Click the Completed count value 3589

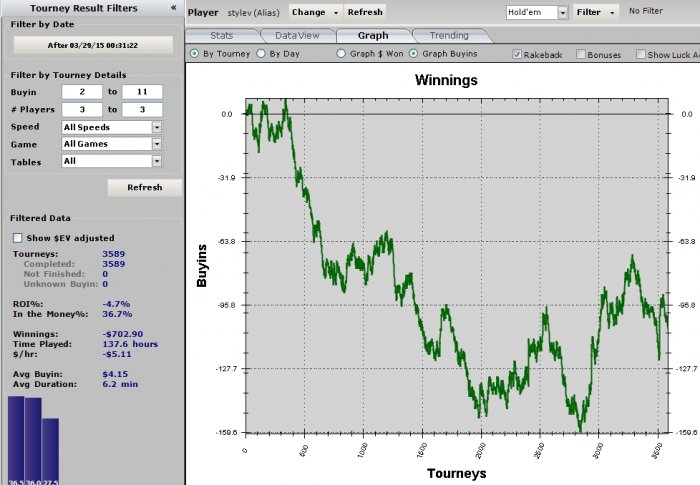[x=114, y=264]
